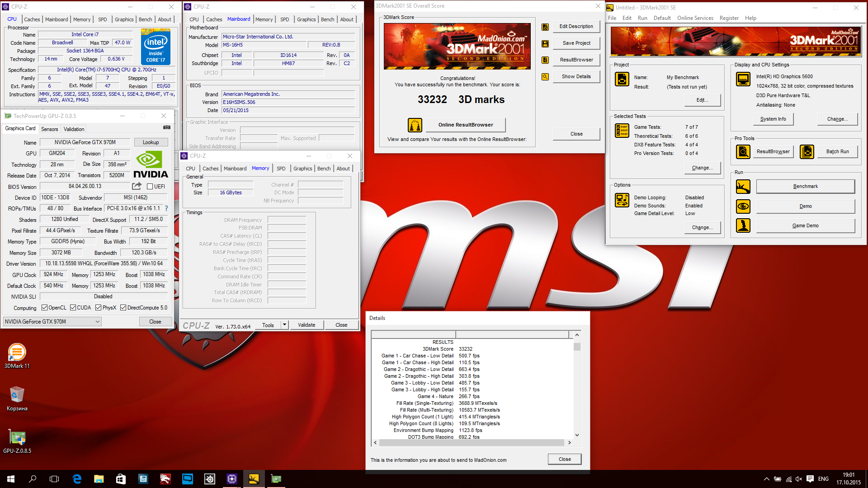Image resolution: width=868 pixels, height=488 pixels.
Task: Click the Batch Run icon
Action: [x=807, y=152]
